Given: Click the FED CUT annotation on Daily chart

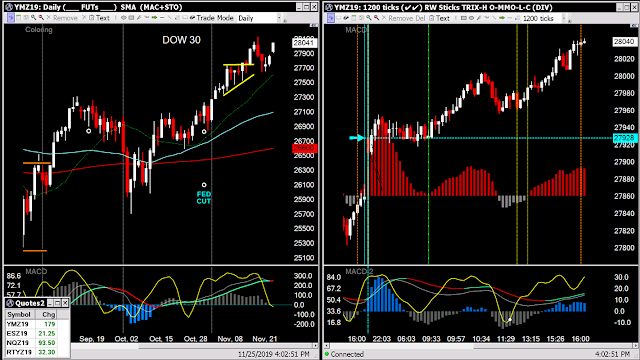Looking at the screenshot, I should (x=204, y=198).
